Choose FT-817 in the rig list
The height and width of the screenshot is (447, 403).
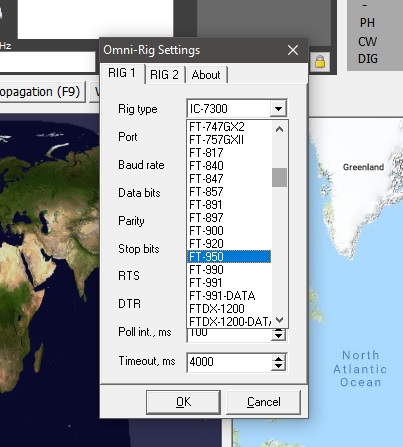click(x=229, y=153)
